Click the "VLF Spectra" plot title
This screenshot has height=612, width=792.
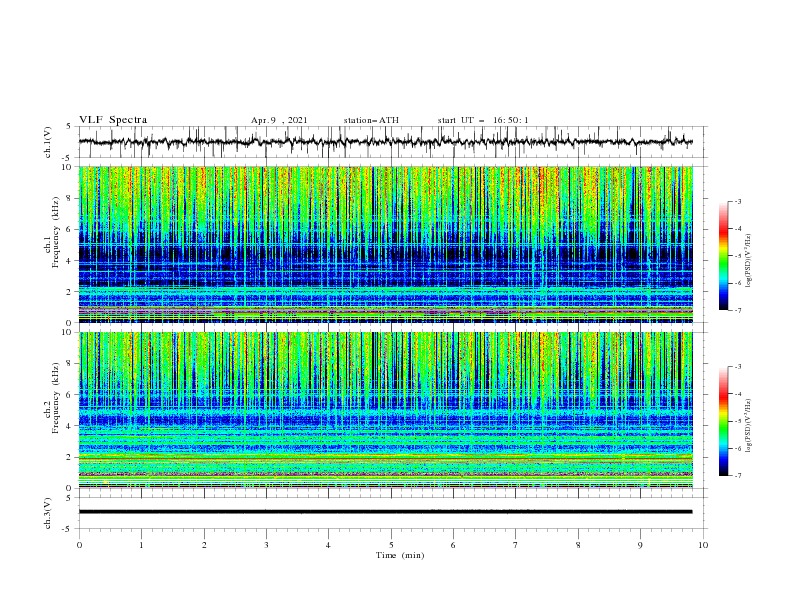click(113, 120)
